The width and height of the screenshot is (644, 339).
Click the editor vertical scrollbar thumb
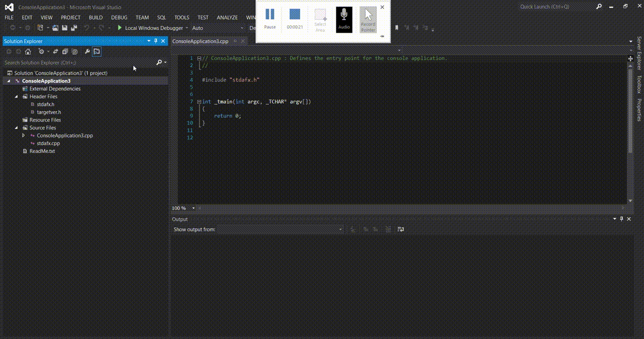pos(630,110)
